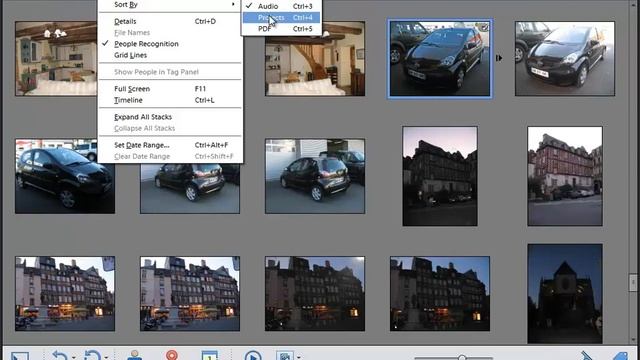Select the living room staircase thumbnail
Screen dimensions: 640x360
click(x=315, y=59)
